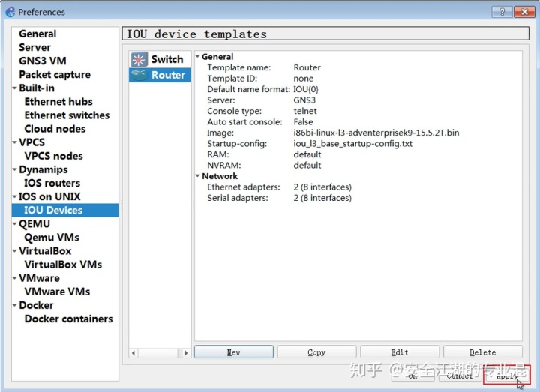This screenshot has height=392, width=540.
Task: Open the General preferences page
Action: coord(37,34)
